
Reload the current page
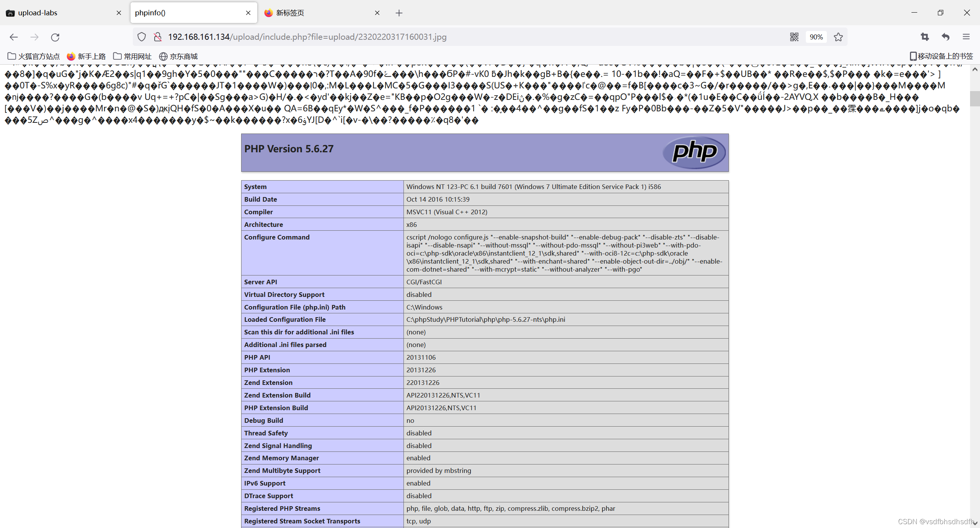(55, 37)
